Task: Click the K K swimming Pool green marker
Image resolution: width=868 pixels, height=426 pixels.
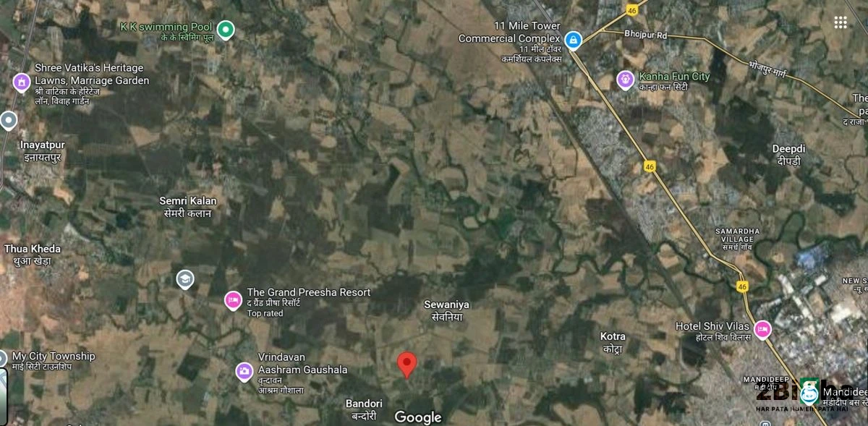Action: (226, 30)
